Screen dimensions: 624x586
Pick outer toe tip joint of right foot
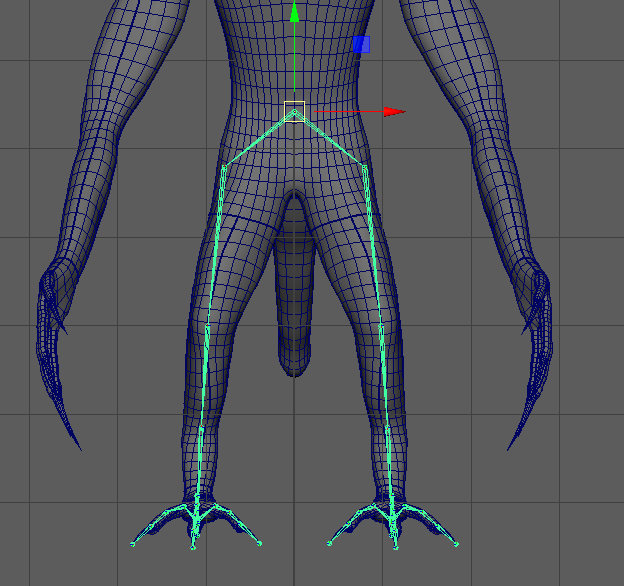(458, 545)
